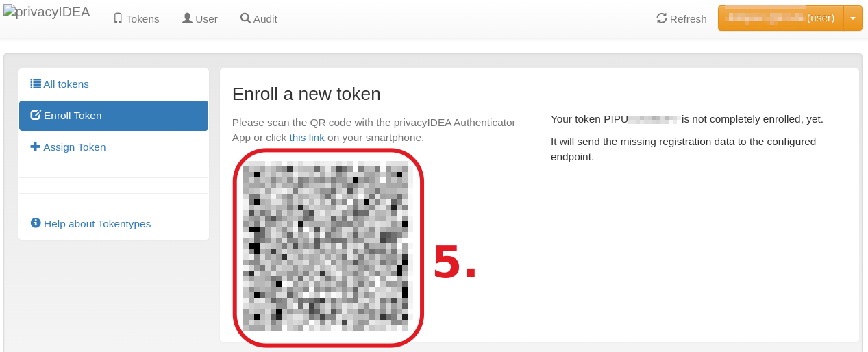Click the info icon beside Help about Tokentypes
The height and width of the screenshot is (352, 868).
(x=36, y=223)
